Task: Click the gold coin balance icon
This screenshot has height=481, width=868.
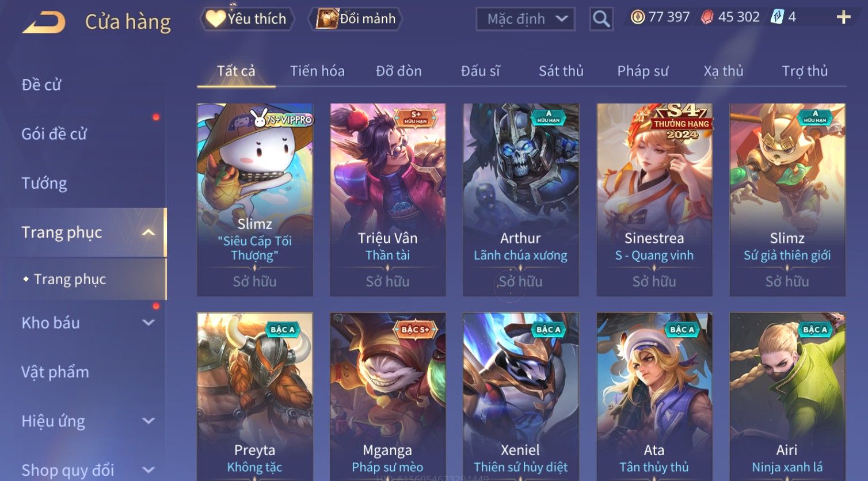Action: pos(637,17)
